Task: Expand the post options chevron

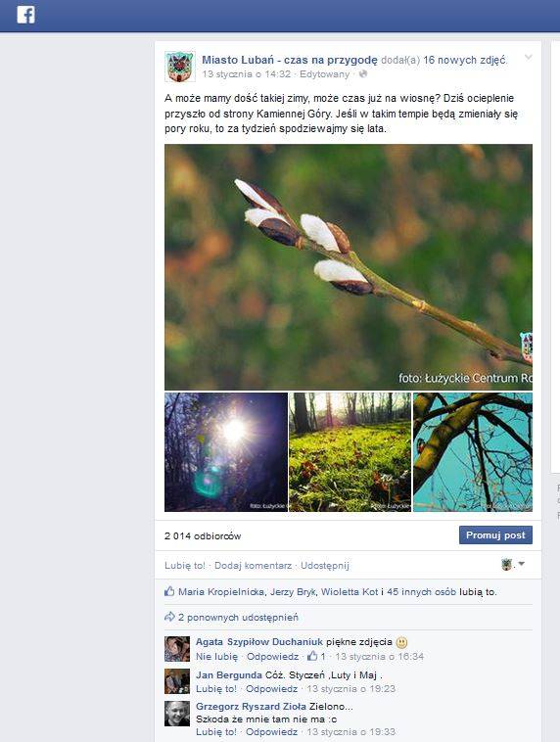Action: (x=529, y=58)
